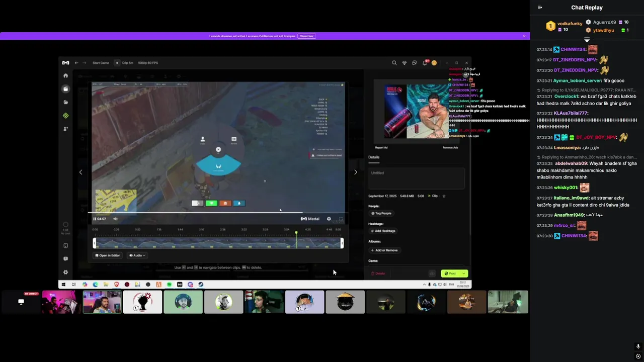
Task: Open the premium diamond icon in top bar
Action: [404, 63]
